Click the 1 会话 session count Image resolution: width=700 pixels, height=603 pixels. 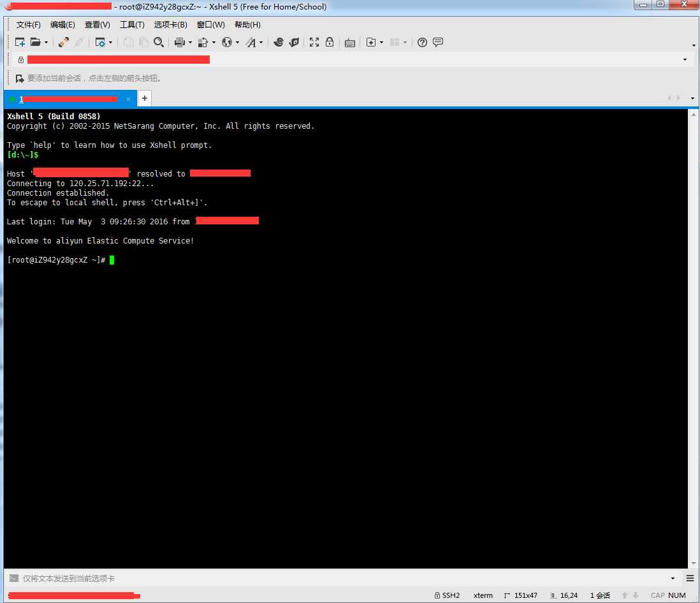tap(600, 595)
